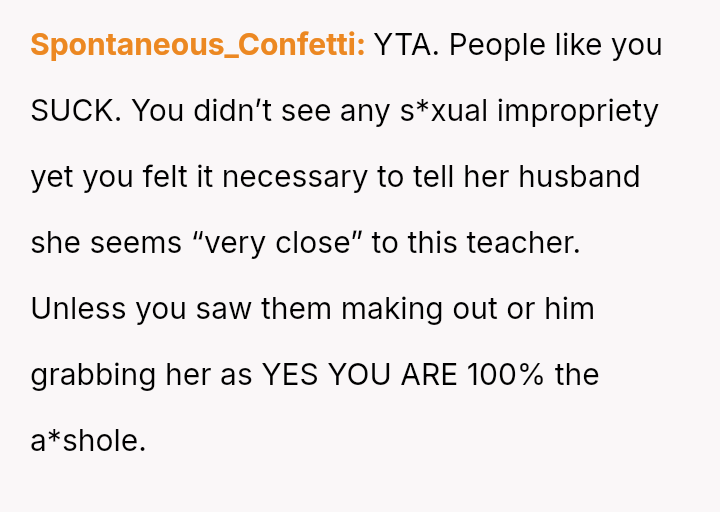Open the Spontaneous_Confetti user profile link
This screenshot has height=512, width=720.
(x=197, y=45)
